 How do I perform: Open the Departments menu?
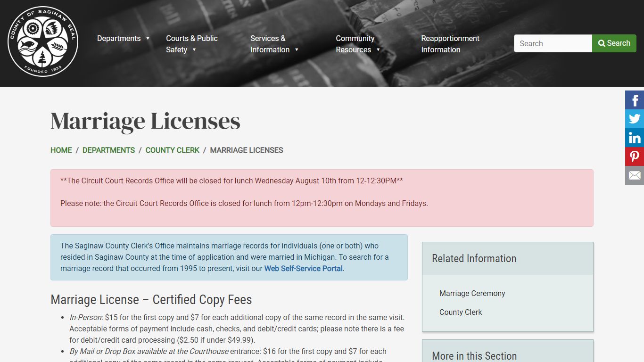pyautogui.click(x=119, y=38)
